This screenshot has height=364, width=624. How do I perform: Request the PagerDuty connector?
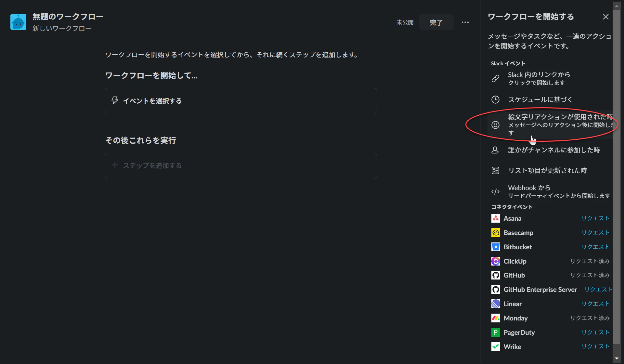(x=595, y=332)
